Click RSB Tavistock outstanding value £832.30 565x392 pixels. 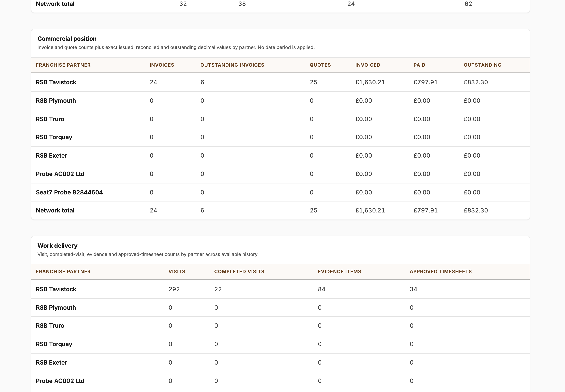click(x=476, y=82)
